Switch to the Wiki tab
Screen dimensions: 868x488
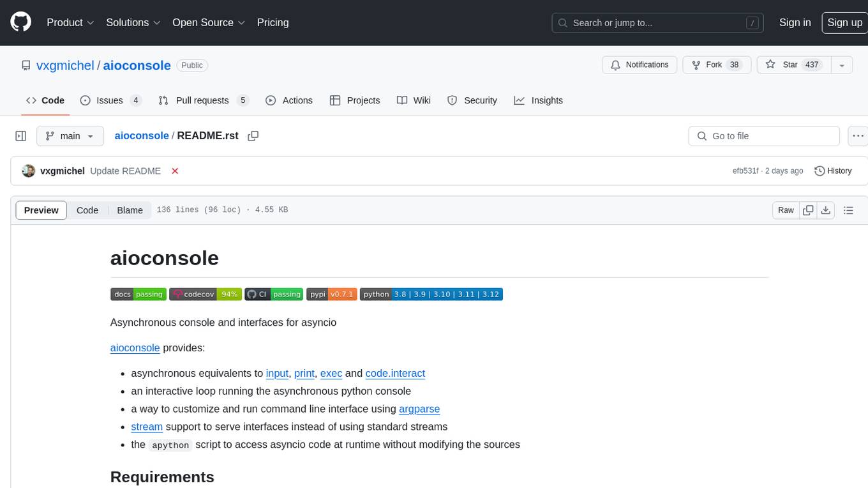[414, 100]
